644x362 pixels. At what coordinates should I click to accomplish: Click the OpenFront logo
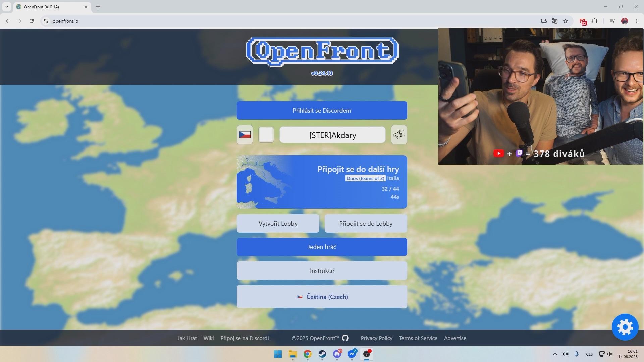[x=322, y=51]
